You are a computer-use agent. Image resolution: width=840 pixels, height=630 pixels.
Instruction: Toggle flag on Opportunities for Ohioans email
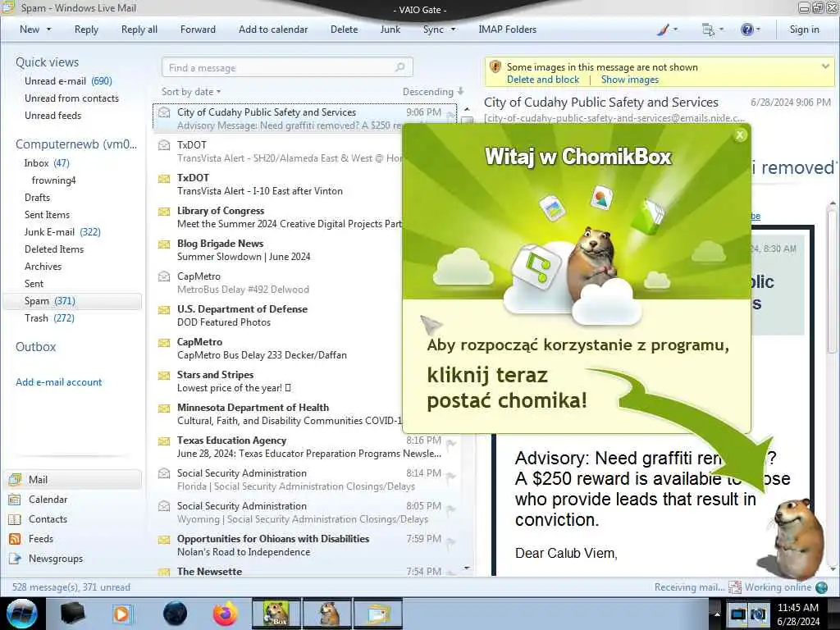click(x=451, y=542)
